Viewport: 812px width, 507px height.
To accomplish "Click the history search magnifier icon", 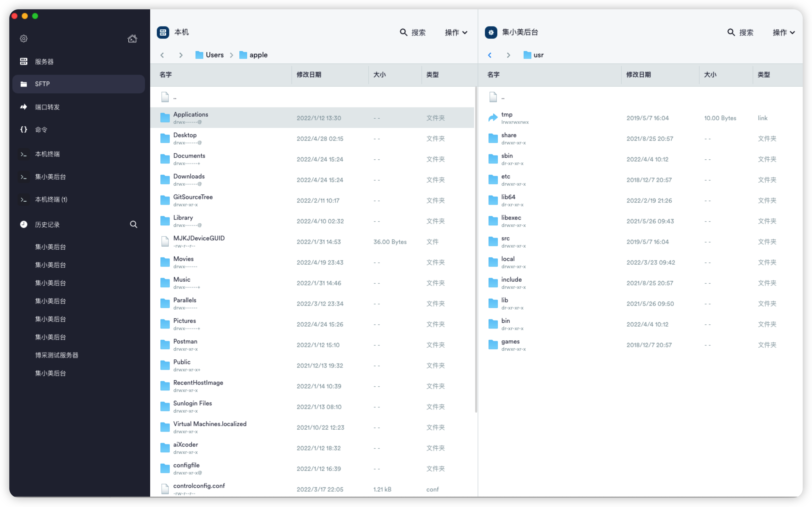I will [134, 224].
